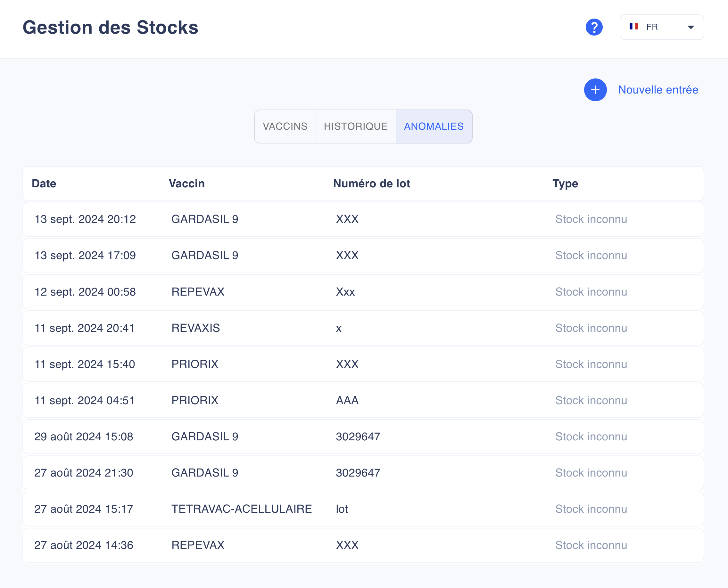Select the row dated 13 sept. 2024 20:12

tap(363, 219)
